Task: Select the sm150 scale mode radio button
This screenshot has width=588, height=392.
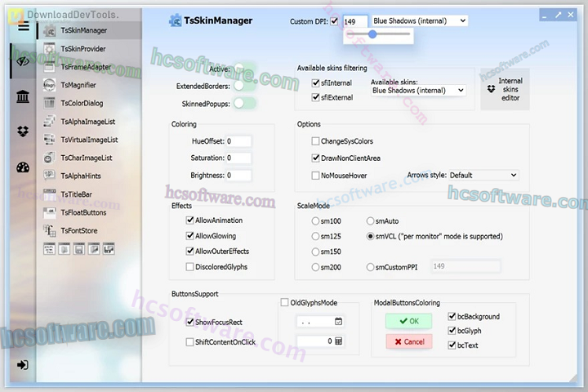Action: 315,252
